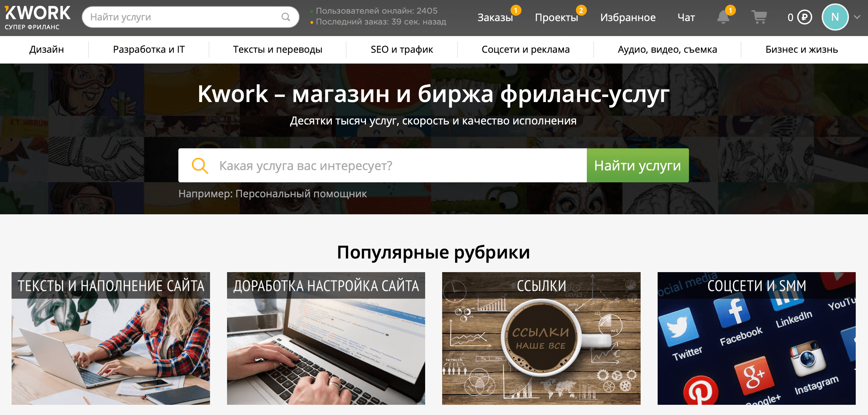Click the Kwork logo in the header

[37, 18]
